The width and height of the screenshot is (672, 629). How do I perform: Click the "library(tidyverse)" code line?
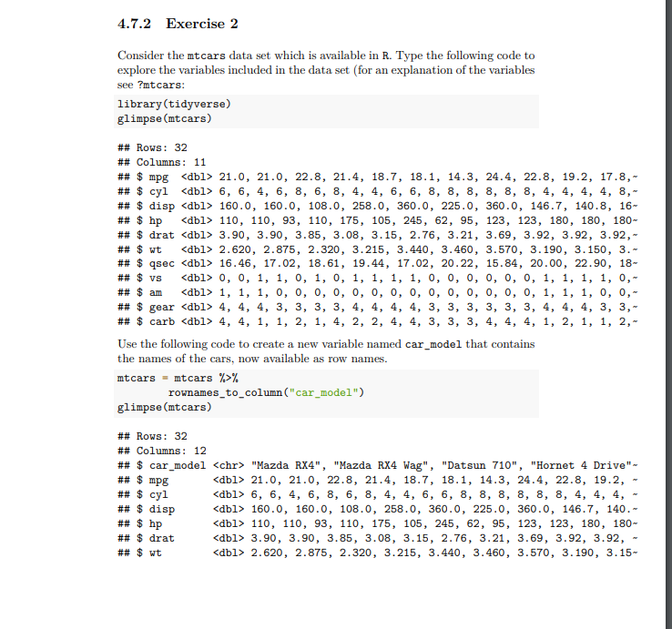coord(174,104)
